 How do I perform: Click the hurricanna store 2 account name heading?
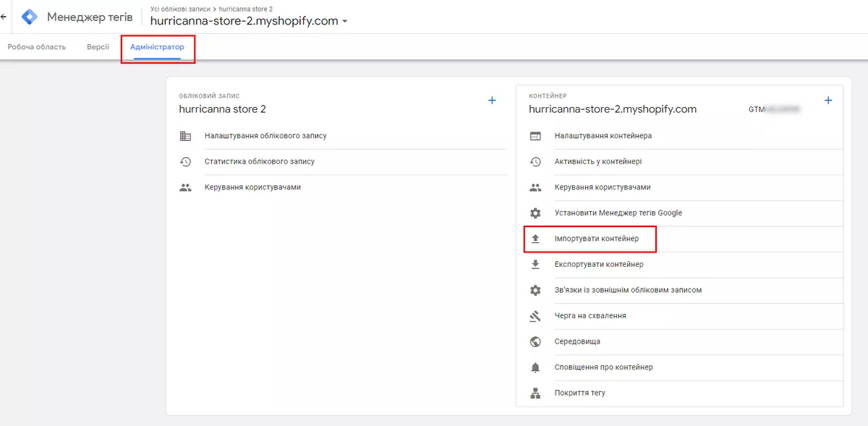pyautogui.click(x=222, y=109)
